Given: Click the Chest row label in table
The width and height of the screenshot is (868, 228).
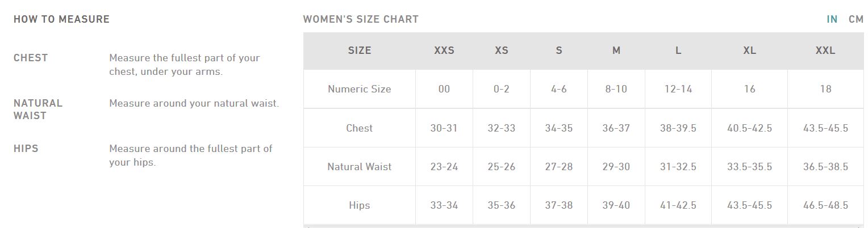Looking at the screenshot, I should (360, 128).
